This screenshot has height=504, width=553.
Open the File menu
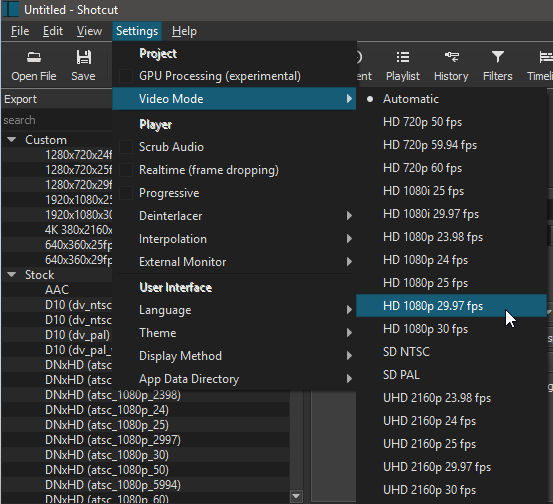(x=20, y=31)
